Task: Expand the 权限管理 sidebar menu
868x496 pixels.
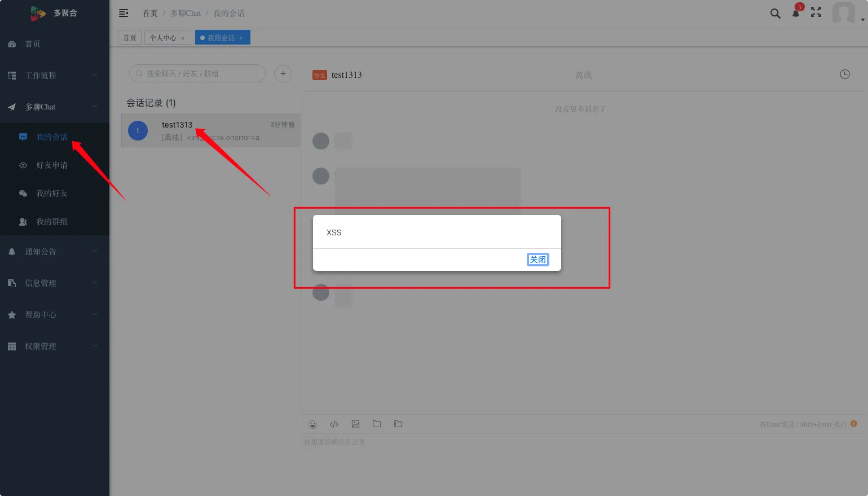Action: (54, 346)
